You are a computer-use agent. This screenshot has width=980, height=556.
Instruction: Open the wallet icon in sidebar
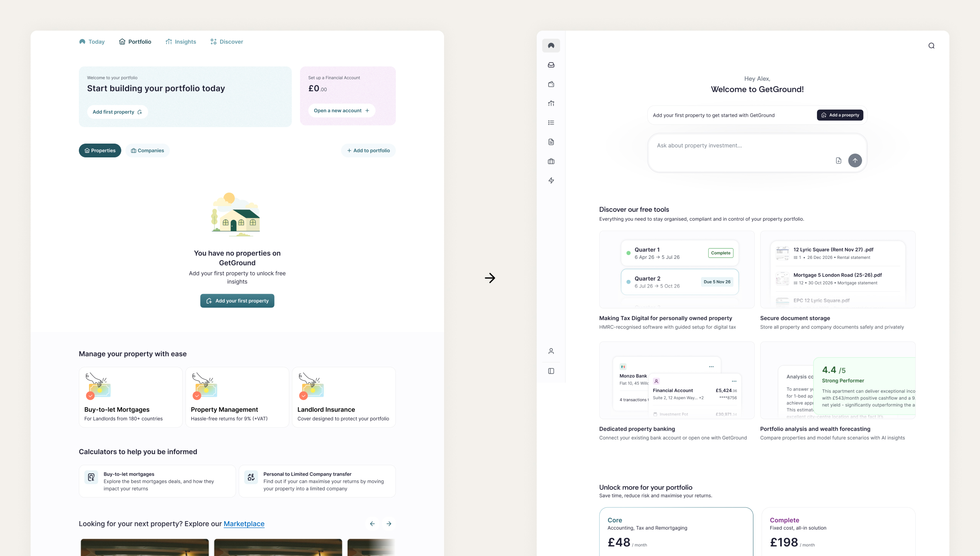click(551, 84)
